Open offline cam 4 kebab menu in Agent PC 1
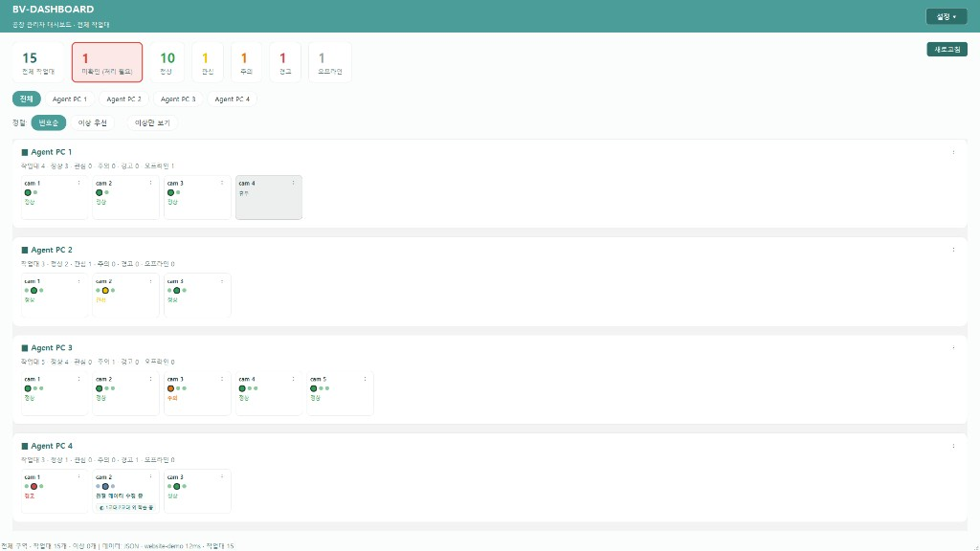 tap(293, 183)
